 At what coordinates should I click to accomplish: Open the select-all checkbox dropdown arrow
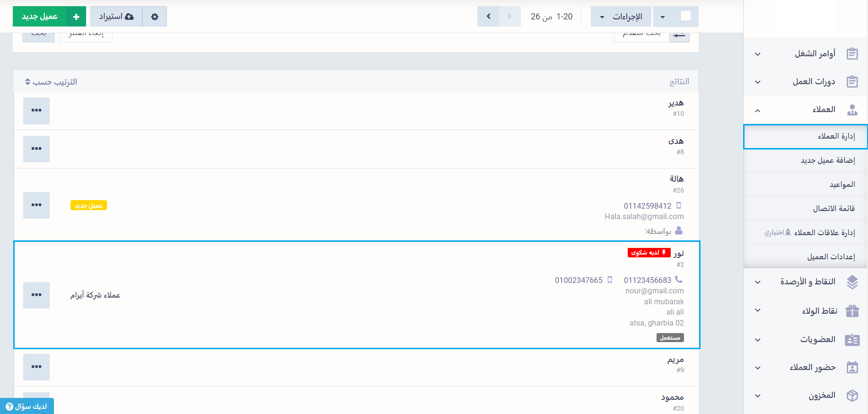(663, 17)
